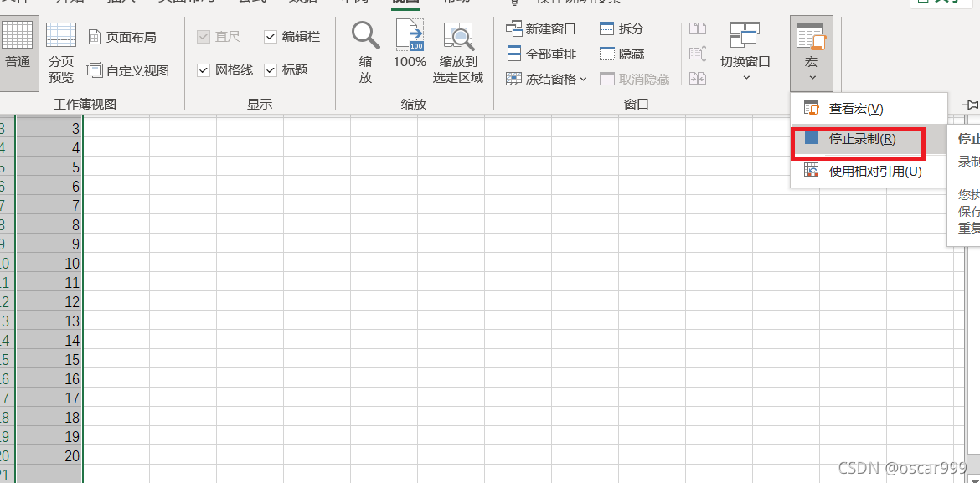Zoom to selection (缩放到选定区域)
The image size is (980, 483).
(458, 53)
